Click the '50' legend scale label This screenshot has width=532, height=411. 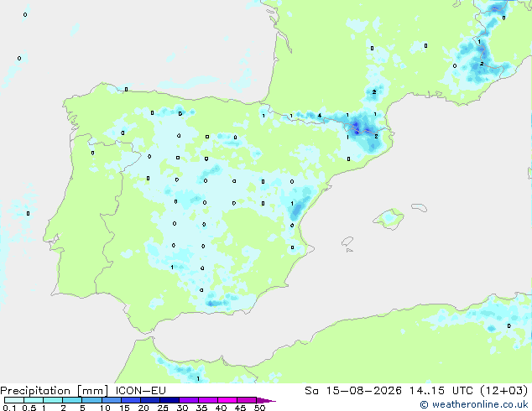coord(260,408)
